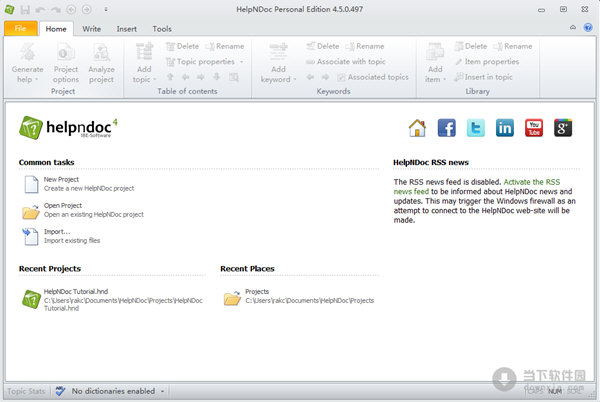
Task: Switch to the Home ribbon tab
Action: [56, 29]
